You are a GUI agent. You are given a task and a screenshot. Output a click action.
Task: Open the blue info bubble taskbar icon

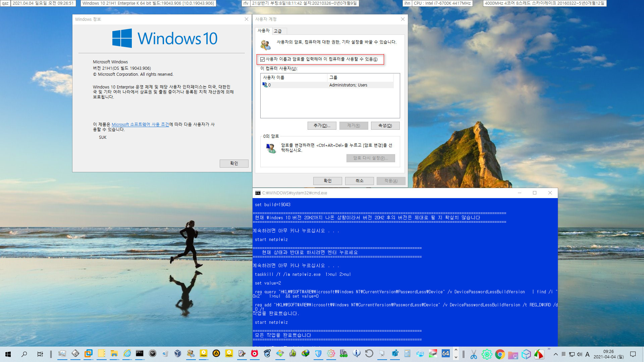coord(357,354)
